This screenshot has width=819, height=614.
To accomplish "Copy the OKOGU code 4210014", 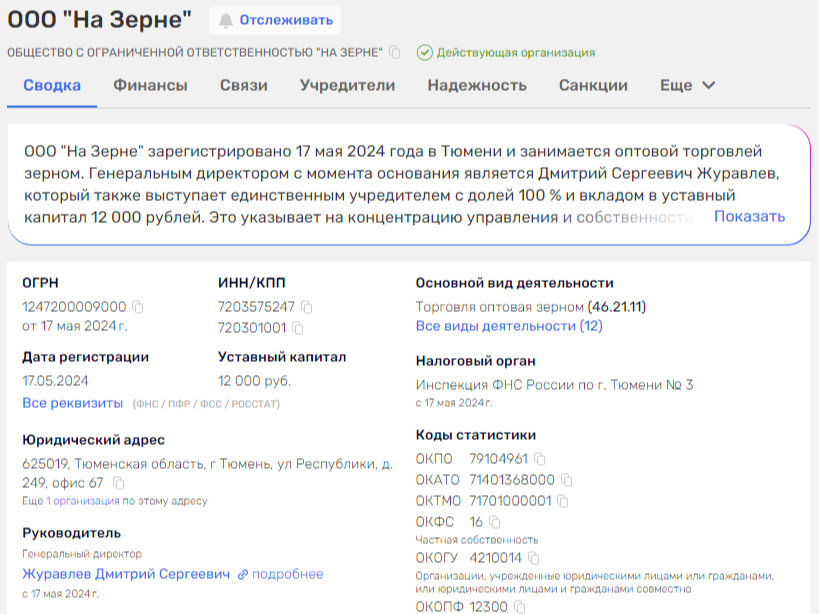I will coord(533,558).
